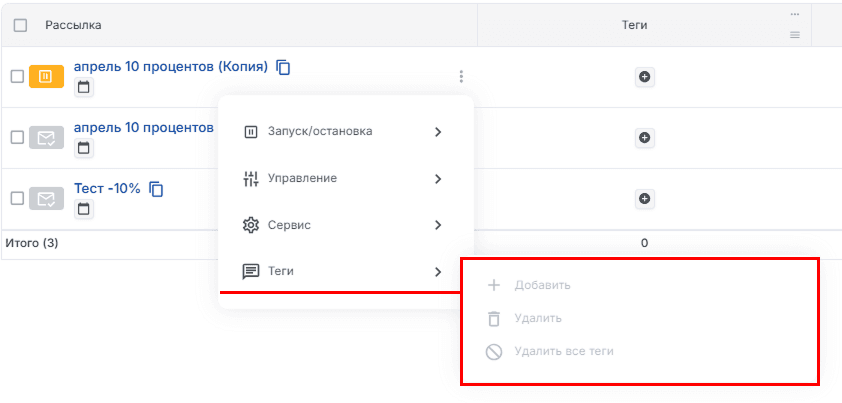Select the Сервис menu item

(346, 225)
